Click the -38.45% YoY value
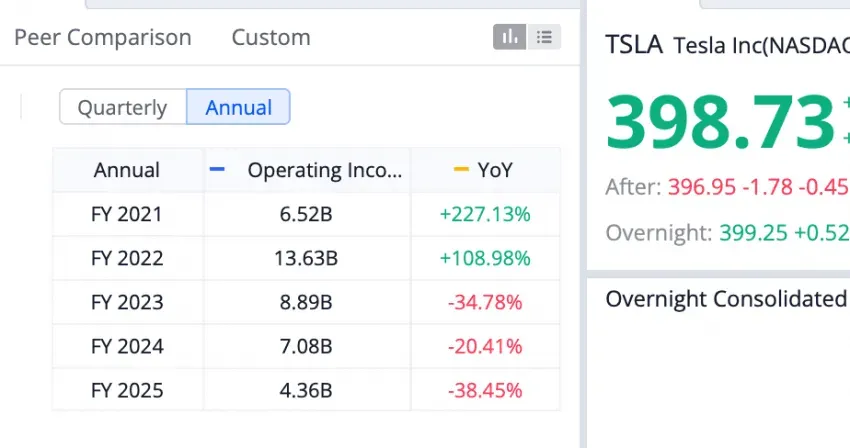Viewport: 850px width, 448px height. (x=485, y=390)
